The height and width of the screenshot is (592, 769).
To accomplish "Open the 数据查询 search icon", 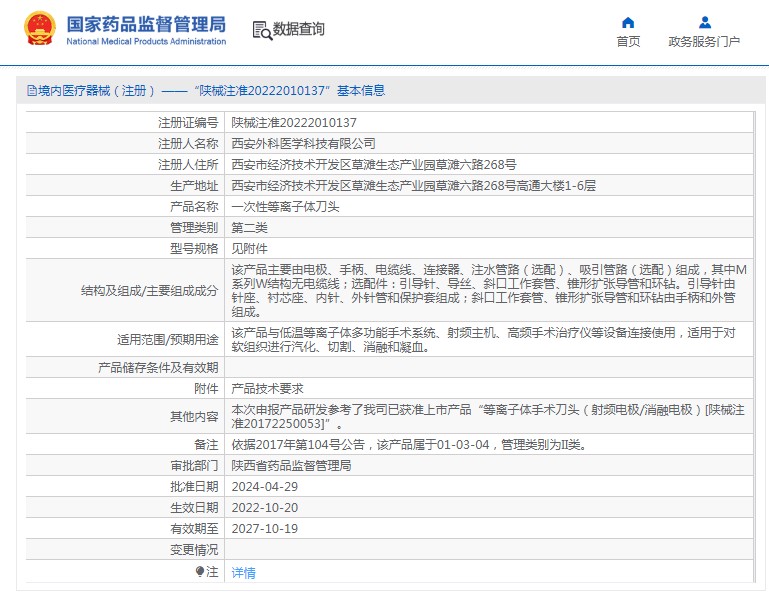I will (262, 30).
